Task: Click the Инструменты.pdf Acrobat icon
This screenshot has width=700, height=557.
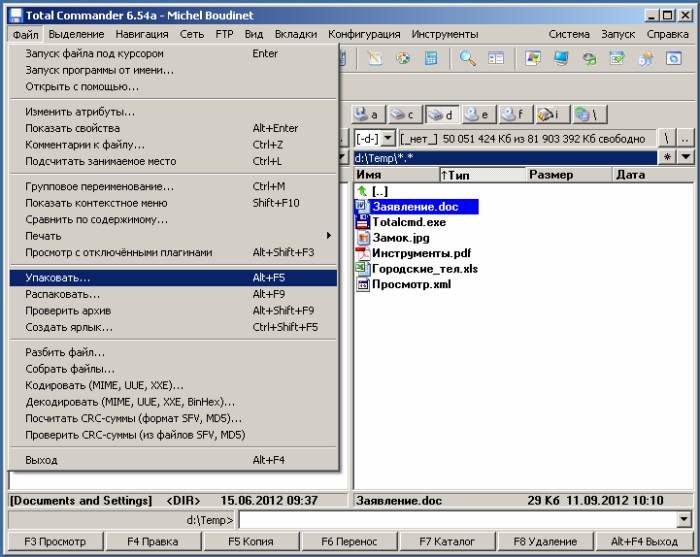Action: coord(362,253)
